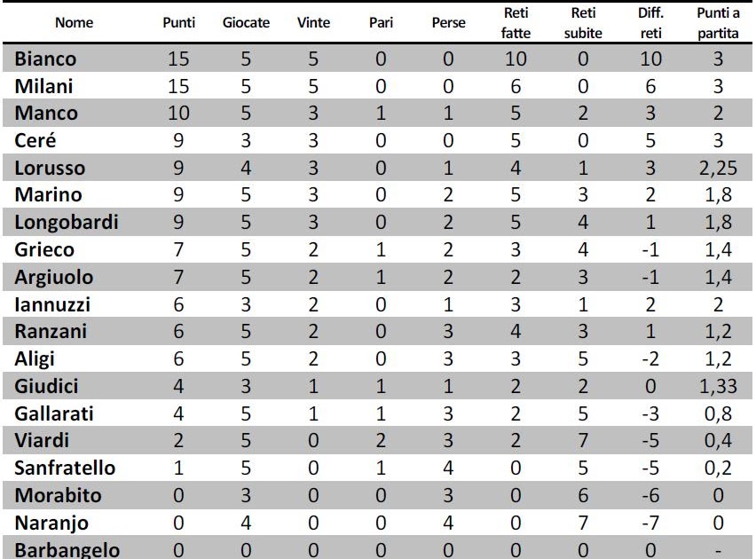Select the Perse column header
756x559 pixels.
tap(448, 23)
